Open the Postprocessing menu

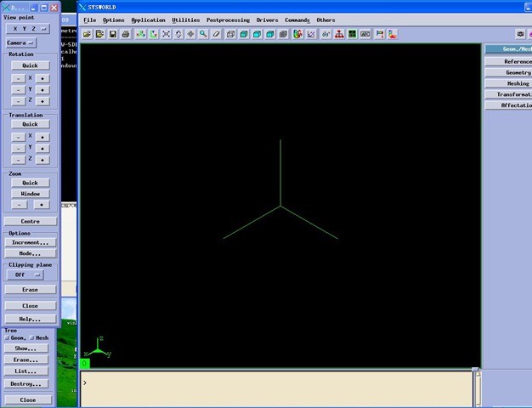228,20
